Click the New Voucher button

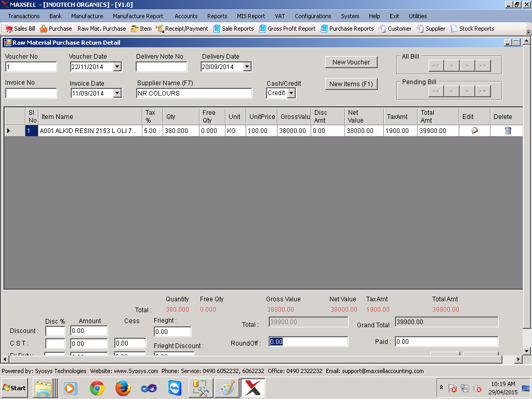coord(351,62)
